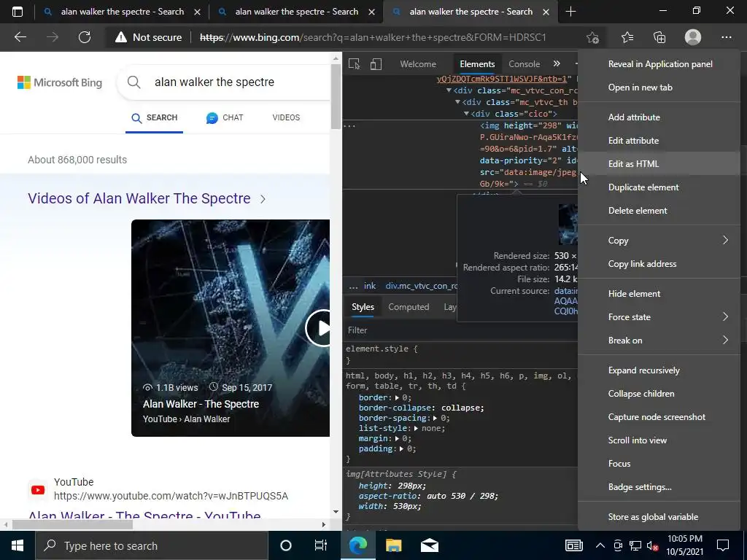Open Edge Settings and more menu

point(726,37)
